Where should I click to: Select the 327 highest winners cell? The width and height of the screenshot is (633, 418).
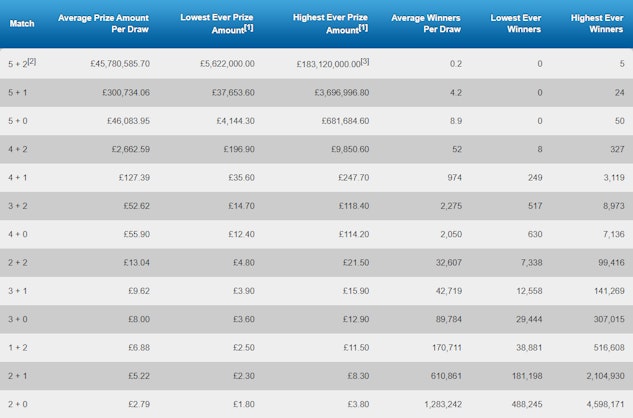point(617,149)
